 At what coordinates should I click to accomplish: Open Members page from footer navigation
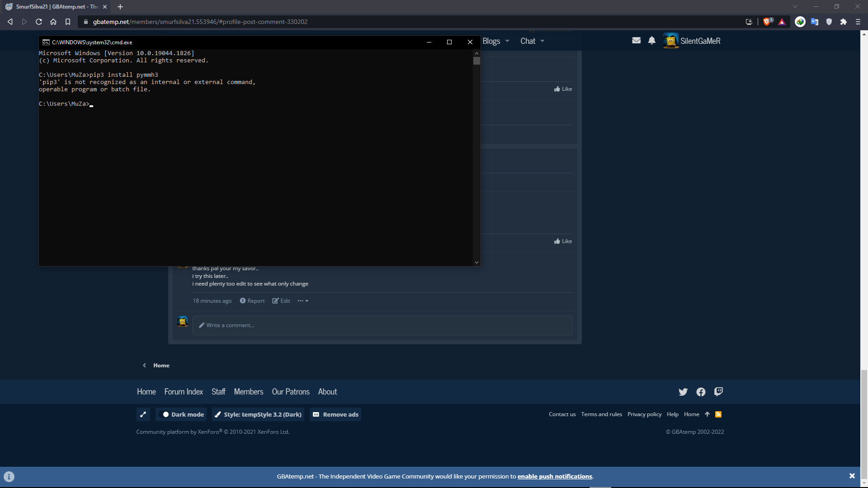coord(249,392)
